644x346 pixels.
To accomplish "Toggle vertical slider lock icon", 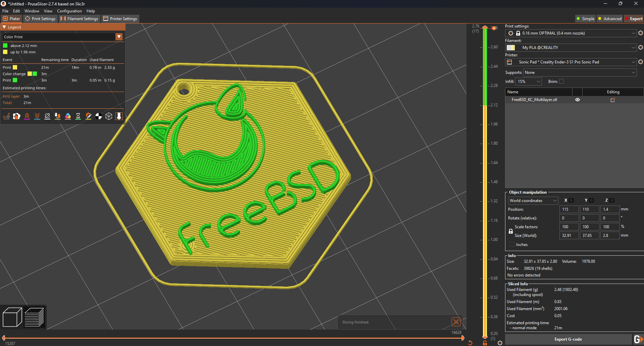I will pos(485,343).
